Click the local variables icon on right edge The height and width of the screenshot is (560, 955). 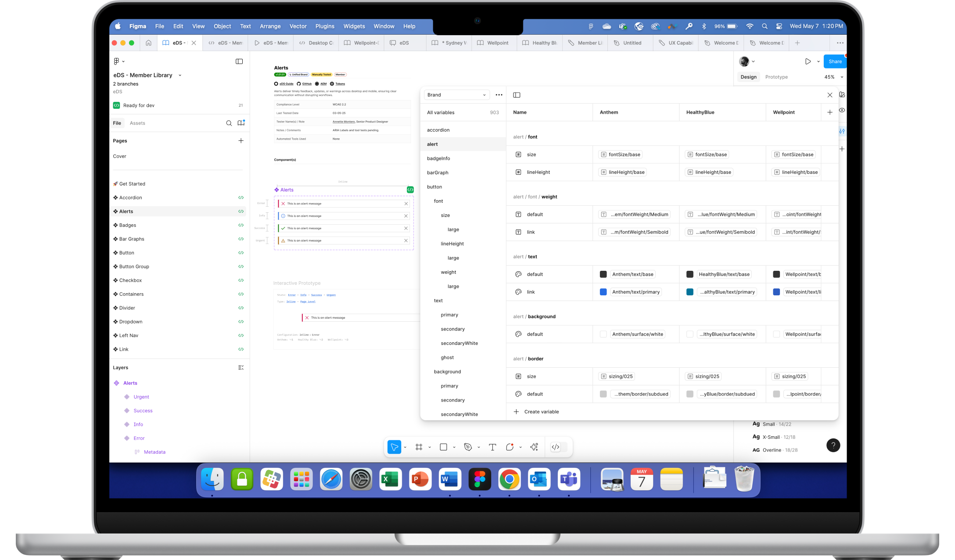point(842,131)
